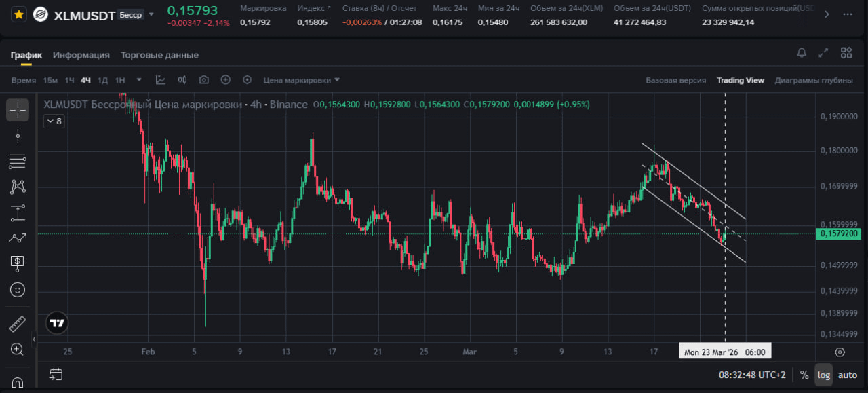Click the current price label 0,1579200 on axis
The width and height of the screenshot is (868, 393).
[x=840, y=234]
